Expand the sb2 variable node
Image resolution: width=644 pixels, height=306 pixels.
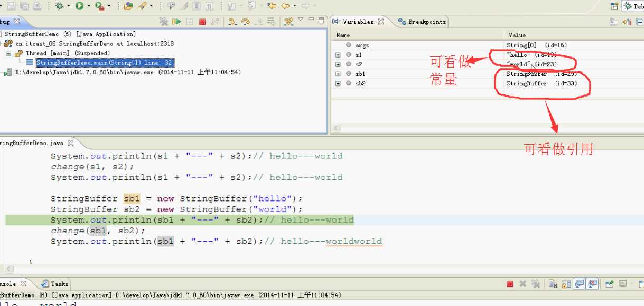click(x=338, y=83)
